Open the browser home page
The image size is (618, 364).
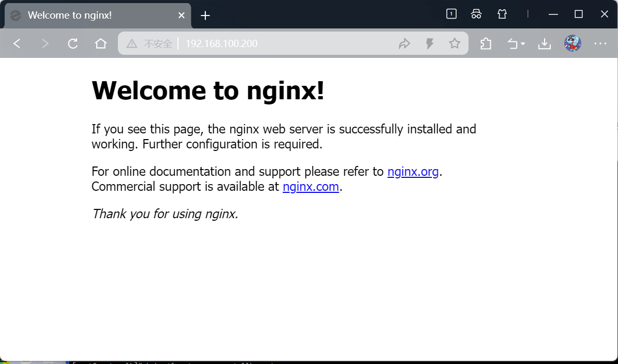[x=101, y=43]
